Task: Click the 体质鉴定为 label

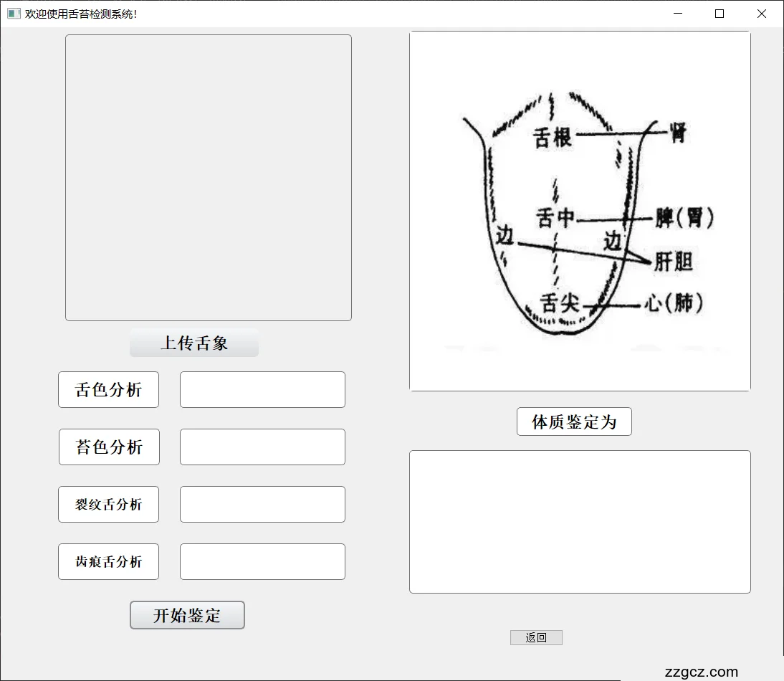Action: [x=574, y=422]
